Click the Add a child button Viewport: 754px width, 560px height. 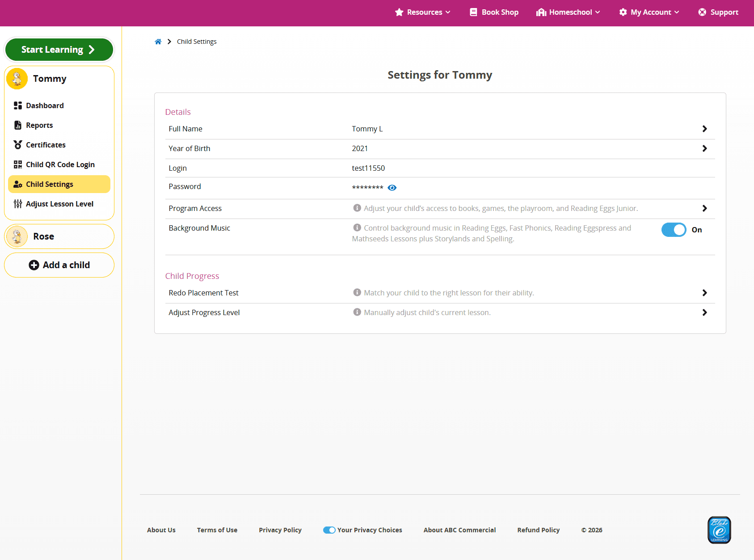coord(59,265)
